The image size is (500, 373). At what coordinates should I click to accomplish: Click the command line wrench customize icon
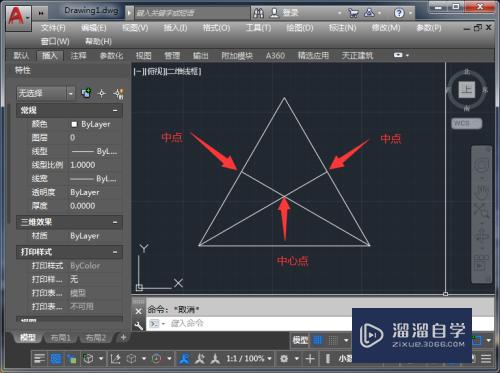click(x=139, y=325)
